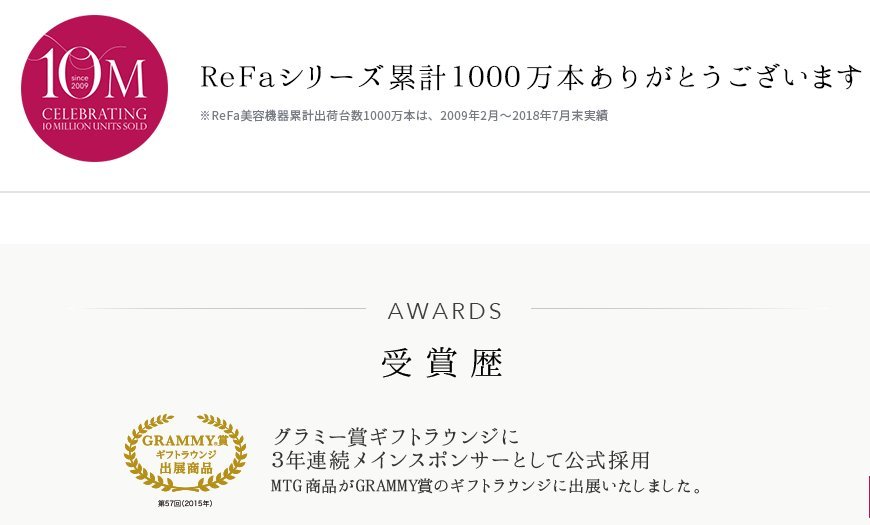870x525 pixels.
Task: Click the GRAMMY award laurel emblem
Action: (x=185, y=453)
